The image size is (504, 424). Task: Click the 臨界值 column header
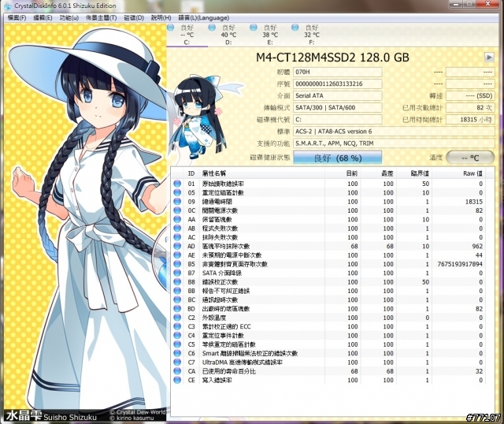[414, 173]
